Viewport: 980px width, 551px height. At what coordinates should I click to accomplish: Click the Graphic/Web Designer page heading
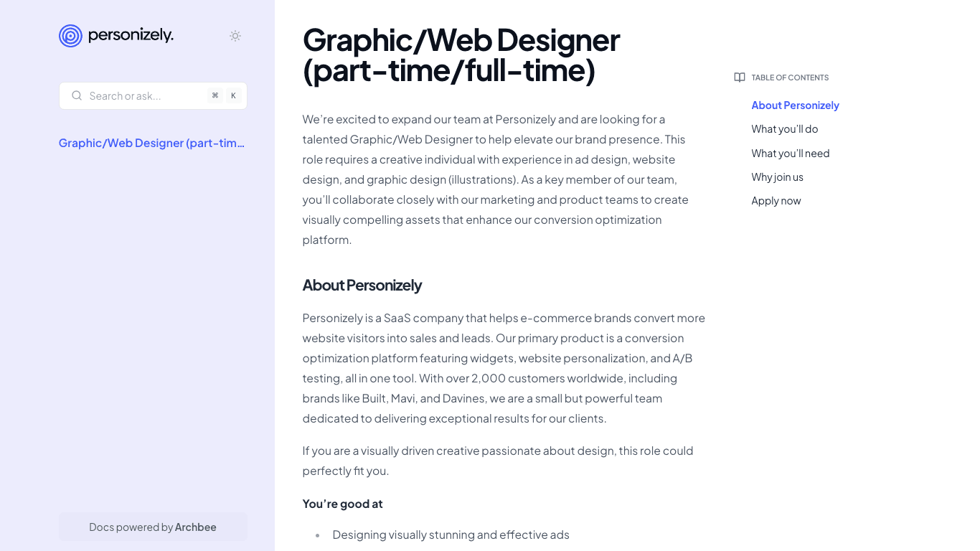point(461,55)
